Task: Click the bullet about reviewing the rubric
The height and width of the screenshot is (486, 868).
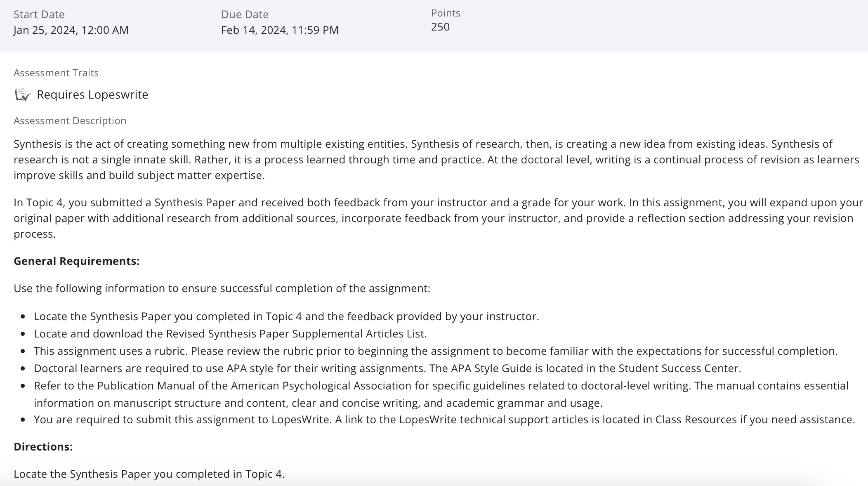Action: (436, 351)
